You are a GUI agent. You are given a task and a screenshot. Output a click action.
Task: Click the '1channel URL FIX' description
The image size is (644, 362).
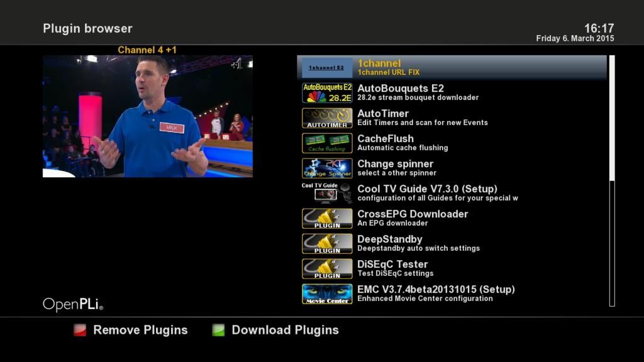(x=389, y=73)
